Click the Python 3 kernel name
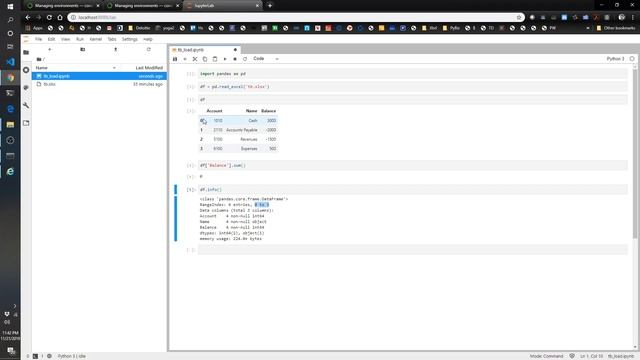The image size is (640, 360). pos(615,59)
